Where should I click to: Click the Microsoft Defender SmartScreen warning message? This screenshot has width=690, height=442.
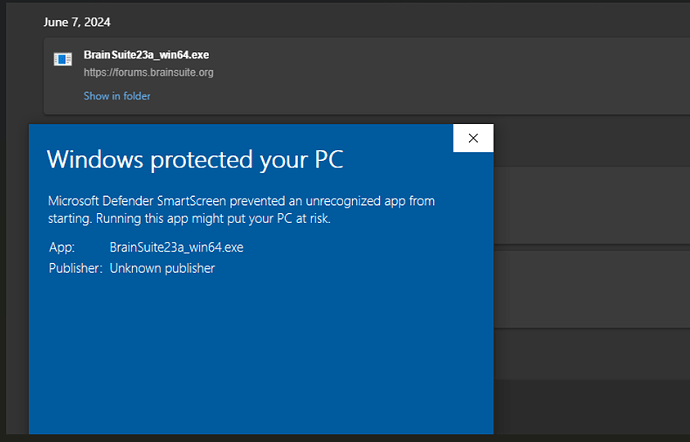(x=241, y=210)
